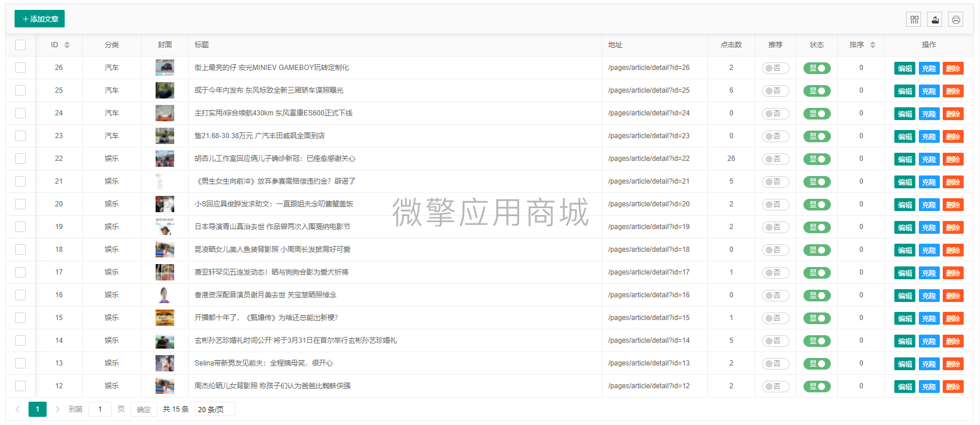The image size is (980, 425).
Task: Click address /pages/article/detail?id=19
Action: 648,227
